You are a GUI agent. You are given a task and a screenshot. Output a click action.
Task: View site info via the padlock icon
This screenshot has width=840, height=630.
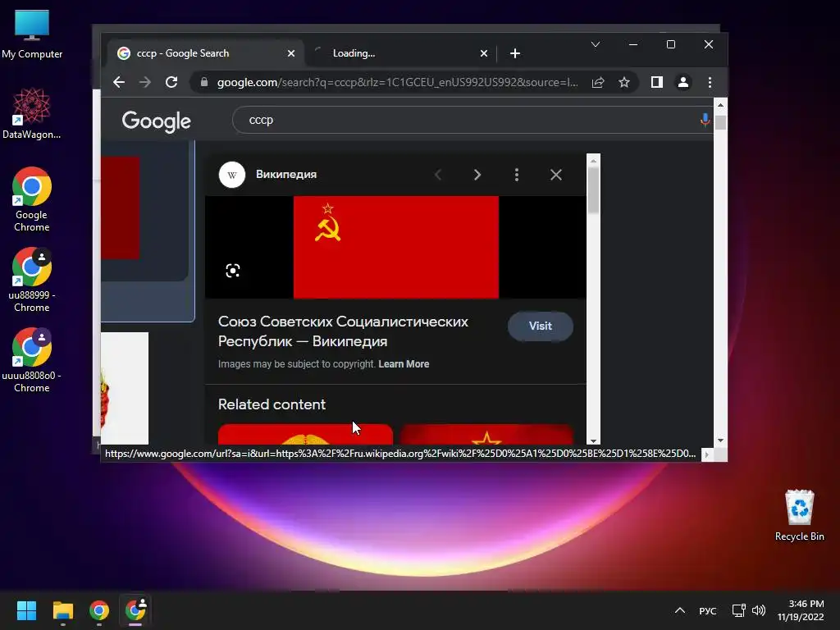[204, 82]
